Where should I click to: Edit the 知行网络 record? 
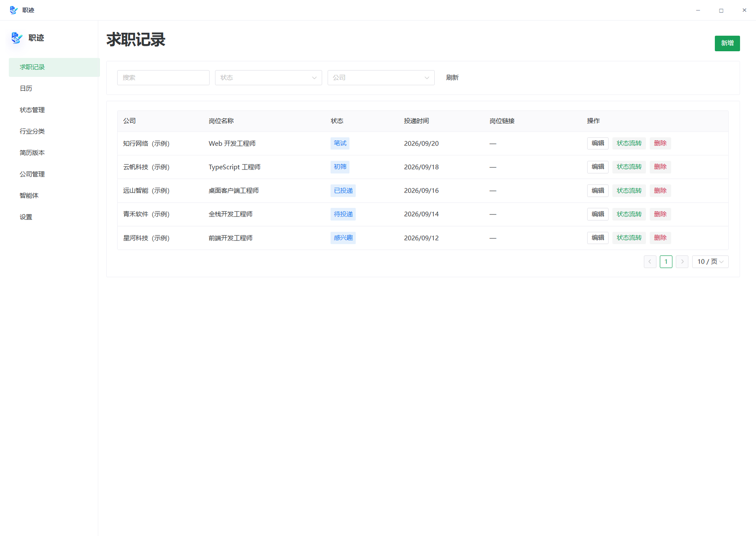point(598,143)
